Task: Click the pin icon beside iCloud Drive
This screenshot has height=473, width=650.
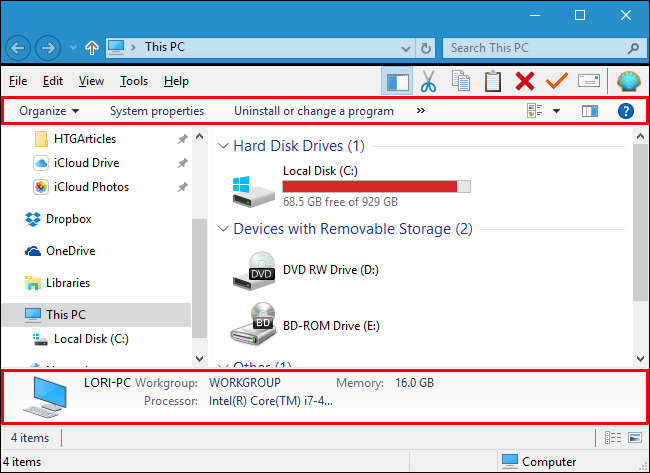Action: (x=182, y=163)
